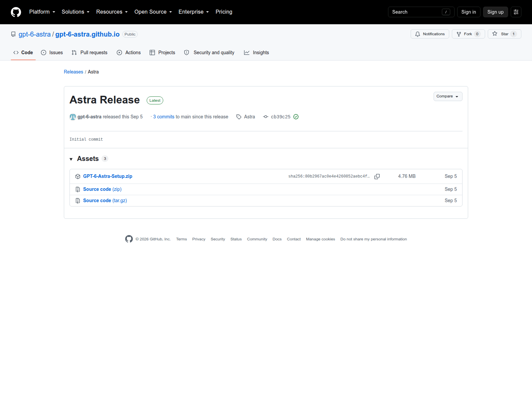Screen dimensions: 532x399
Task: Click the gpt-6-astra avatar icon
Action: click(73, 117)
